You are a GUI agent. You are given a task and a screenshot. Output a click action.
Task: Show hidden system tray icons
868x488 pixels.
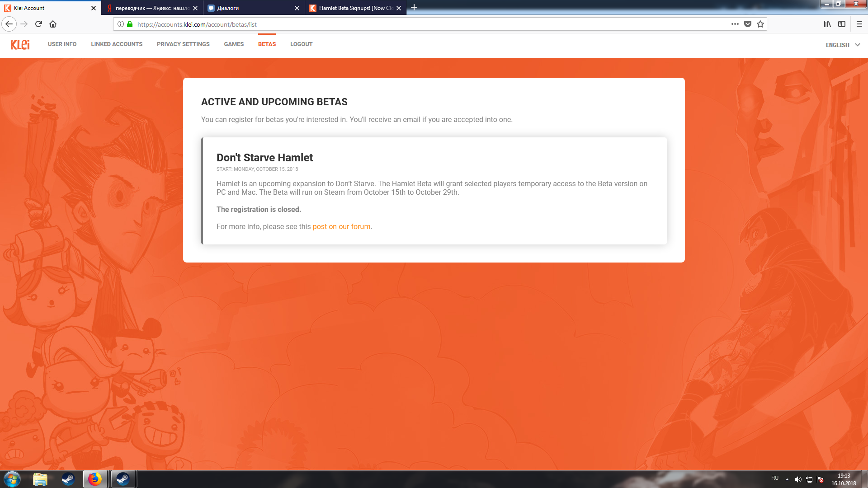coord(787,479)
